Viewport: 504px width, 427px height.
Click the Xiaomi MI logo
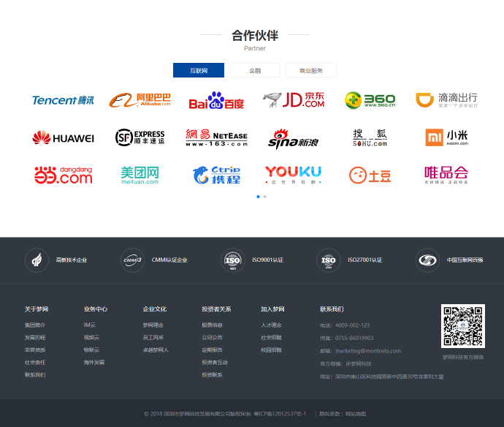446,137
